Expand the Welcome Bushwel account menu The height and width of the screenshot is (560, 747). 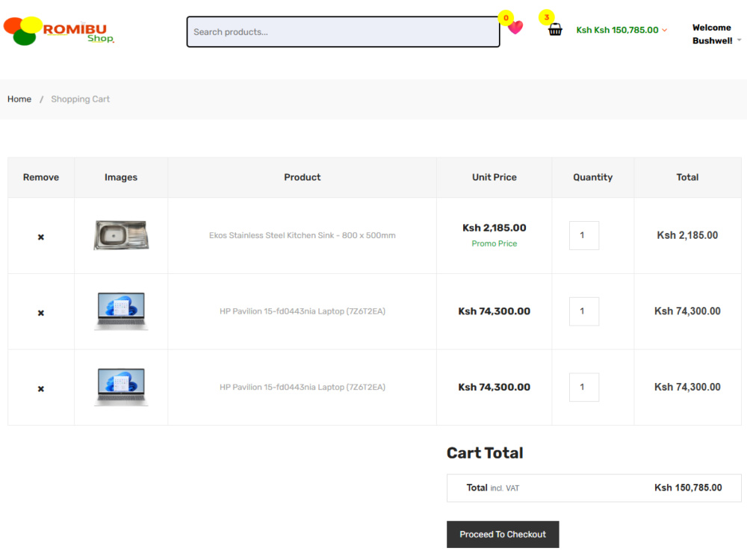tap(716, 34)
